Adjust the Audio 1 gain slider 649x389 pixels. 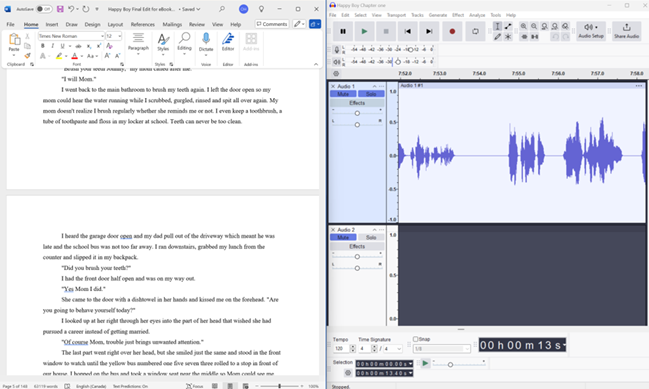click(x=357, y=113)
